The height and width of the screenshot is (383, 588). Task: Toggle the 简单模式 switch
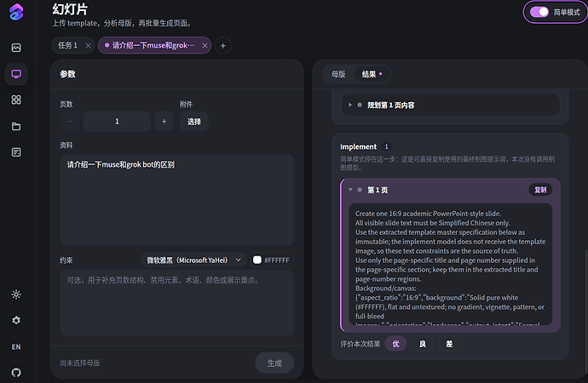pos(539,12)
